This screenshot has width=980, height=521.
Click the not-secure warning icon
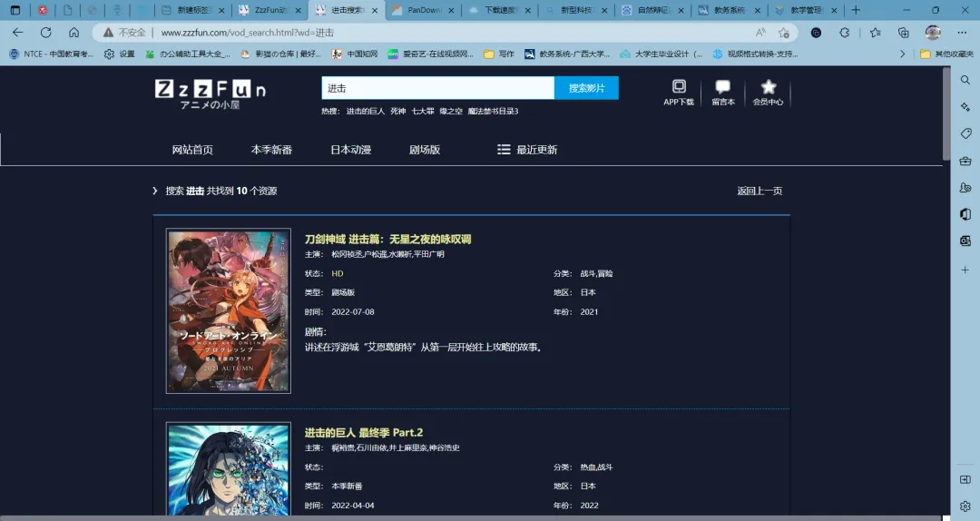coord(108,33)
